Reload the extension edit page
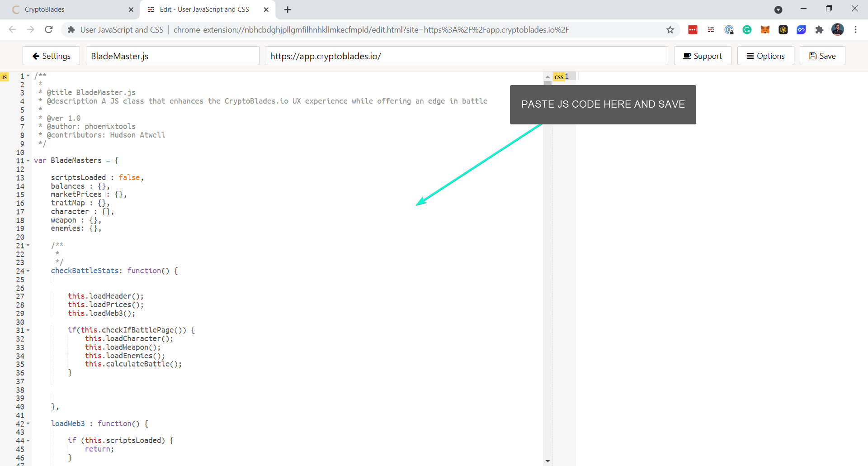Screen dimensions: 868x466 click(x=49, y=30)
